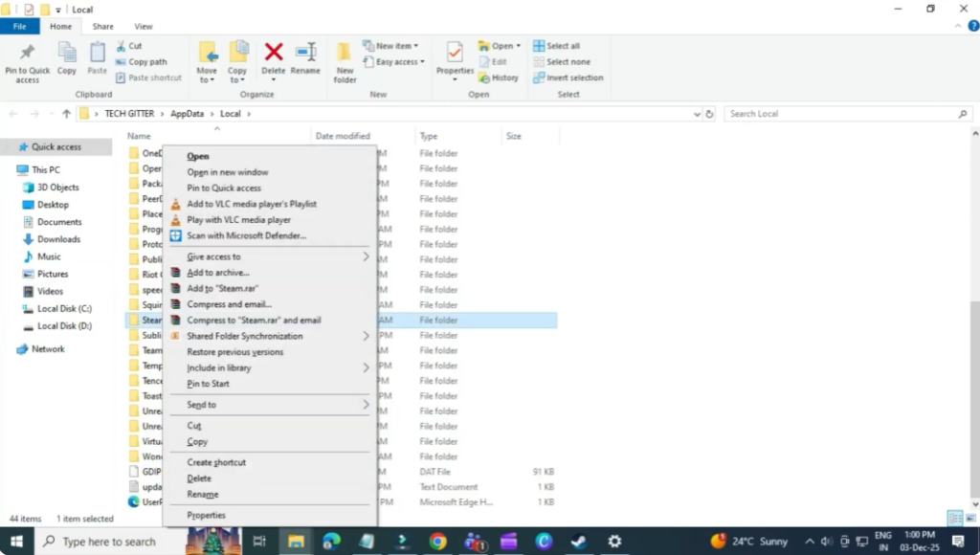This screenshot has height=555, width=980.
Task: Launch Google Chrome from the taskbar
Action: pyautogui.click(x=436, y=540)
